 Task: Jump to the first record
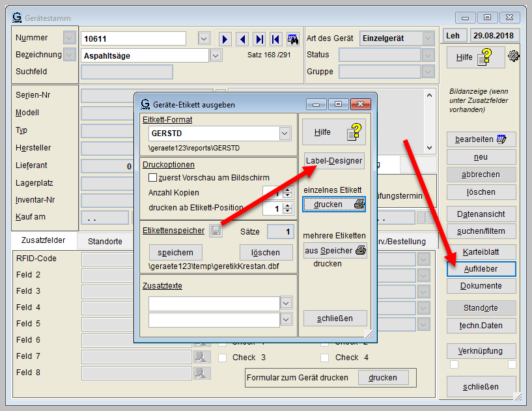coord(275,39)
